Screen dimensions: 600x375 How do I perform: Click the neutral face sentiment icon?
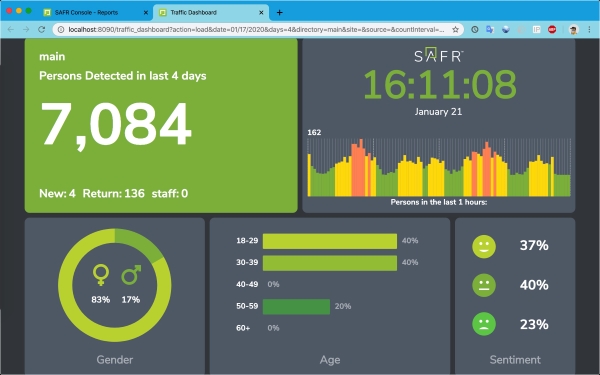pos(484,285)
